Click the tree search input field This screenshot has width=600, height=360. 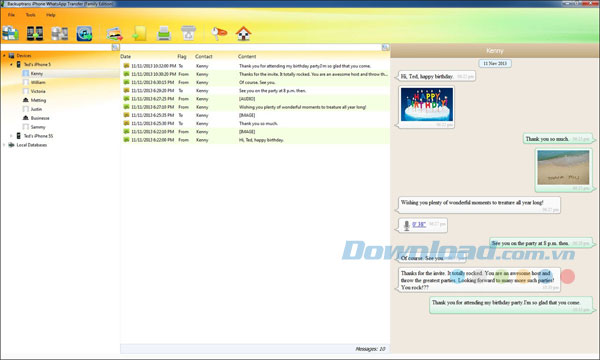pyautogui.click(x=56, y=47)
